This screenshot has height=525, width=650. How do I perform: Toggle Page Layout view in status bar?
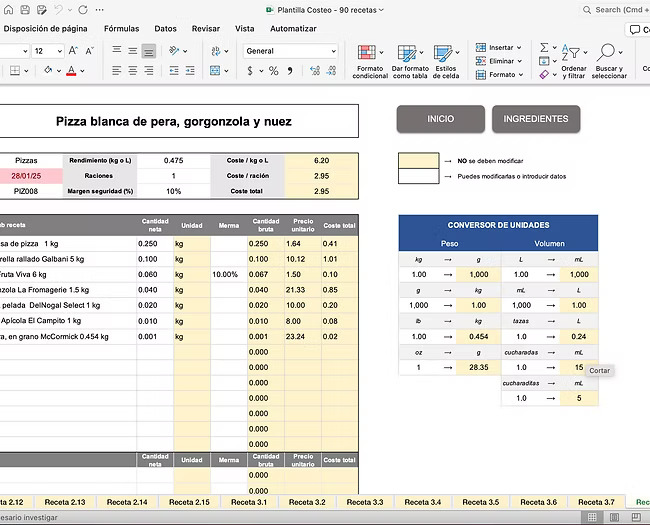coord(612,517)
